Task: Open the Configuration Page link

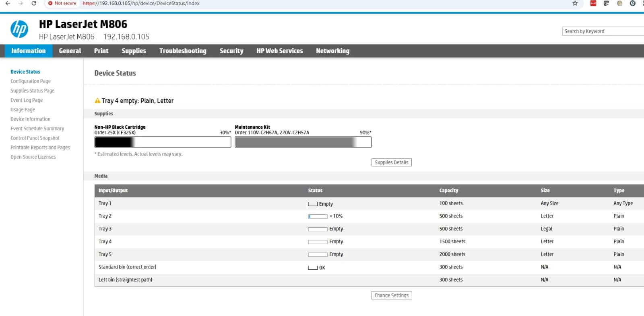Action: pos(31,81)
